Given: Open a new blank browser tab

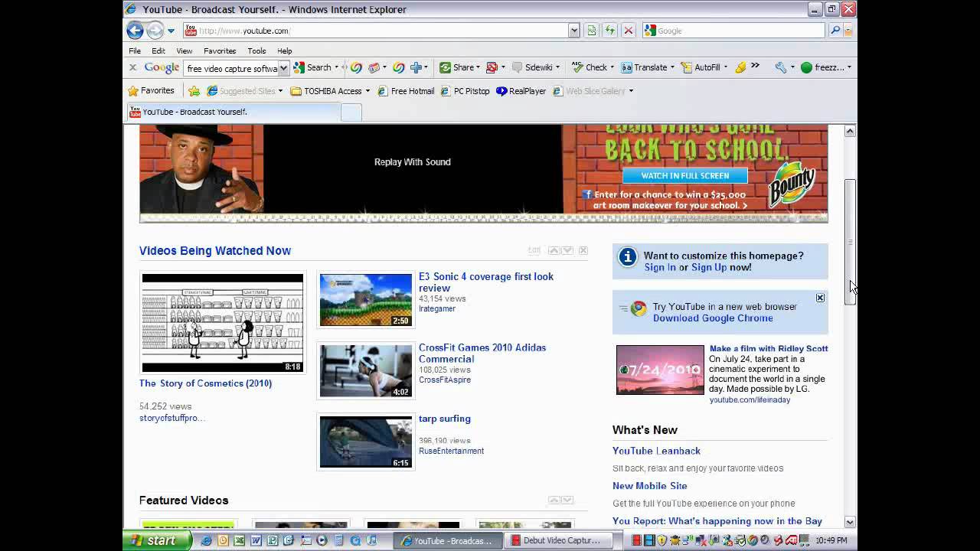Looking at the screenshot, I should [x=351, y=112].
